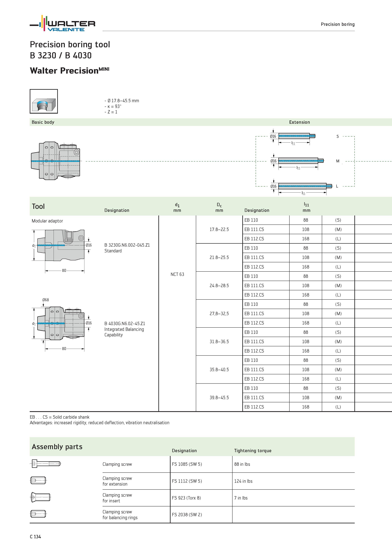This screenshot has width=392, height=555.
Task: Click the "Dc mm" column header
Action: coord(219,208)
